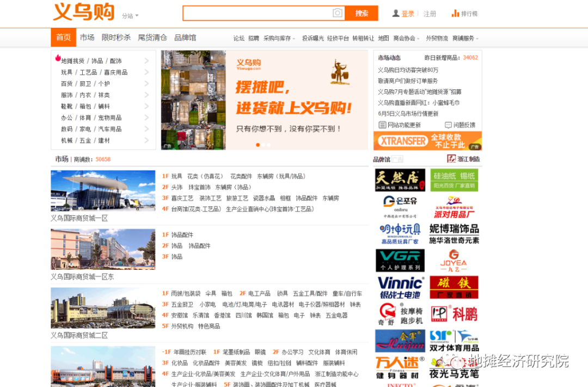This screenshot has height=387, width=588.
Task: Open the 地图 map link
Action: pos(383,38)
